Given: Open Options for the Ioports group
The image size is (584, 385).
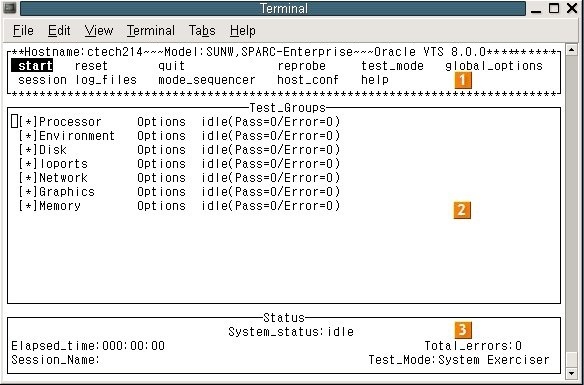Looking at the screenshot, I should click(x=161, y=164).
